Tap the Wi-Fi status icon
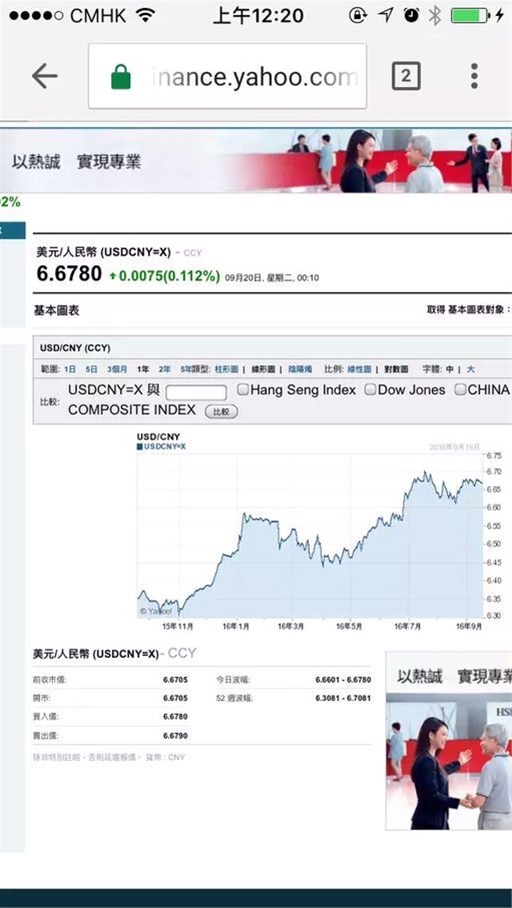 (x=145, y=16)
